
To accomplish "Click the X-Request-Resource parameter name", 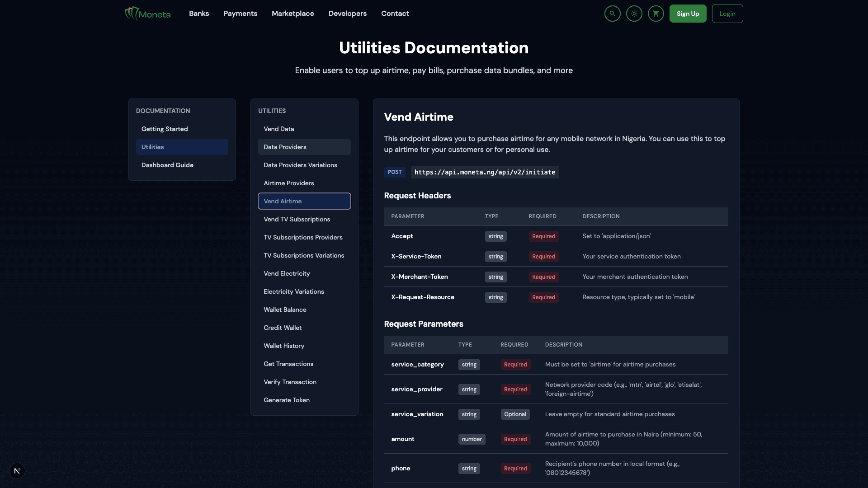I will (423, 297).
